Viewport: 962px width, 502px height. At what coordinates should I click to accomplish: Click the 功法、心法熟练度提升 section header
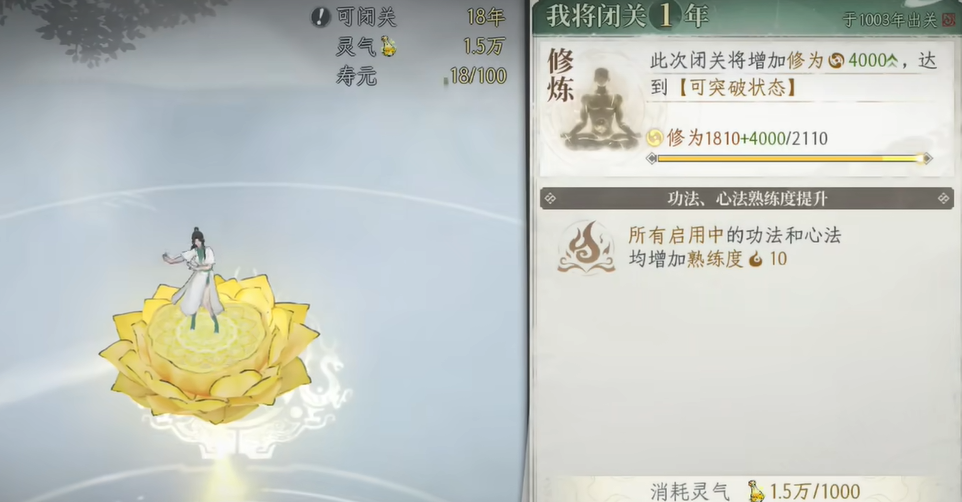point(747,198)
